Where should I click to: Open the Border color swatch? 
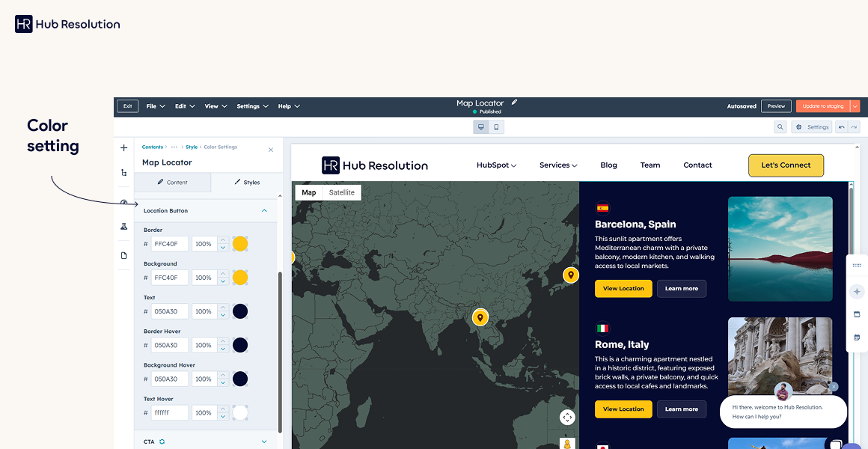tap(239, 244)
